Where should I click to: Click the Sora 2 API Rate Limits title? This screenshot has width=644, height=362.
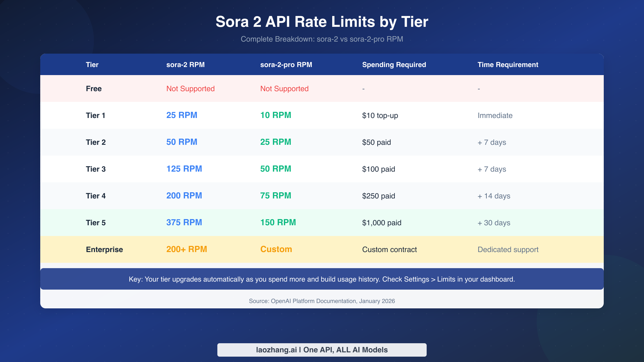coord(322,22)
